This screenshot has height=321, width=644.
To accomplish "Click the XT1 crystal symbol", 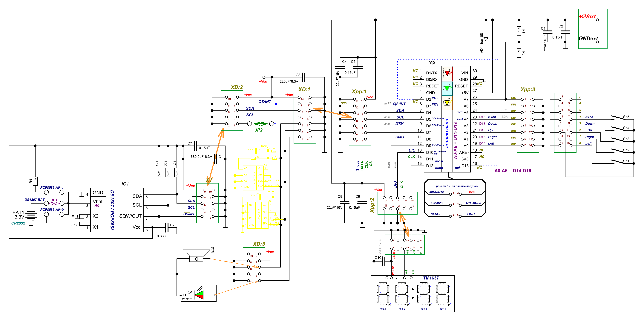I will pos(79,220).
